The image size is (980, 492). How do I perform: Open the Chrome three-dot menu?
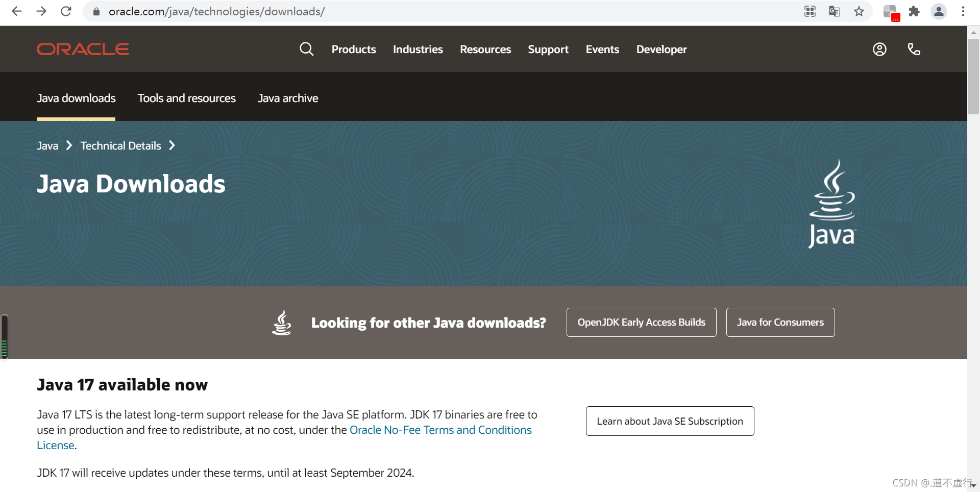(963, 11)
